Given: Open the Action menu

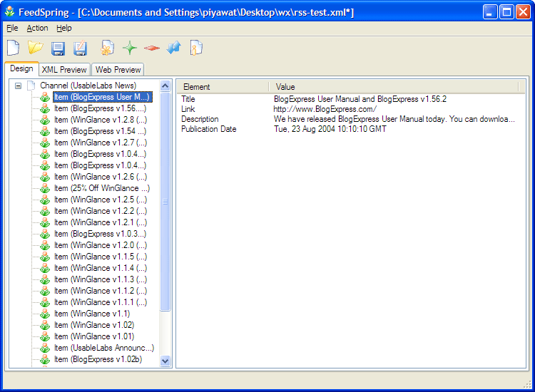Looking at the screenshot, I should coord(38,28).
